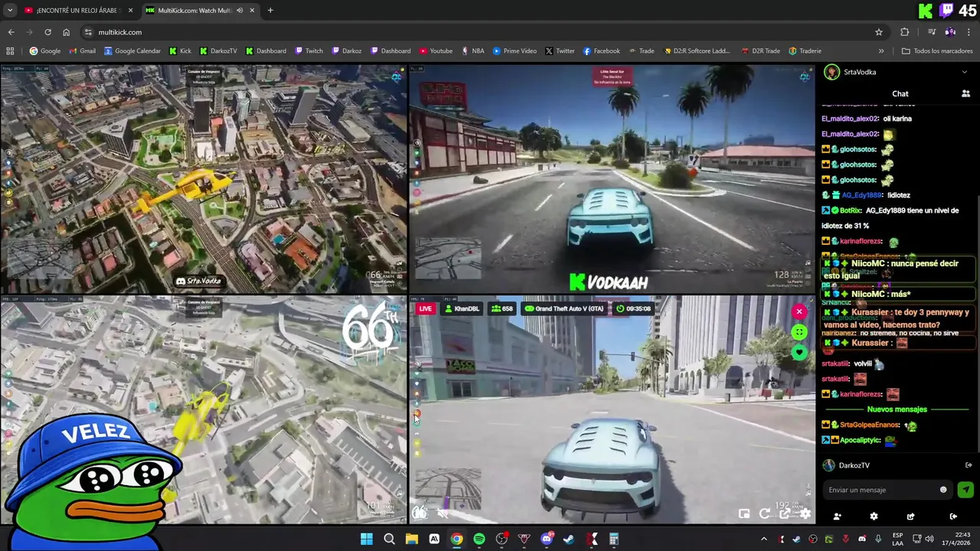Open KhanDBL stream settings gear

coord(805,514)
